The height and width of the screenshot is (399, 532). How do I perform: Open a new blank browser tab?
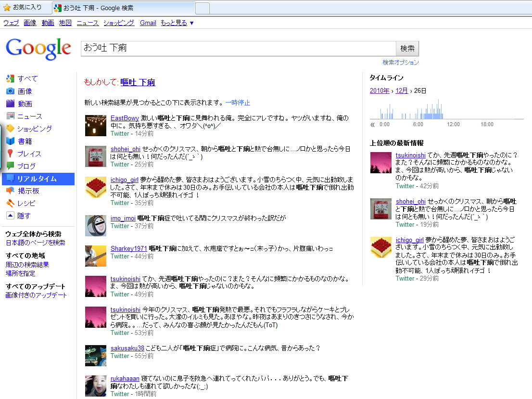pos(203,8)
